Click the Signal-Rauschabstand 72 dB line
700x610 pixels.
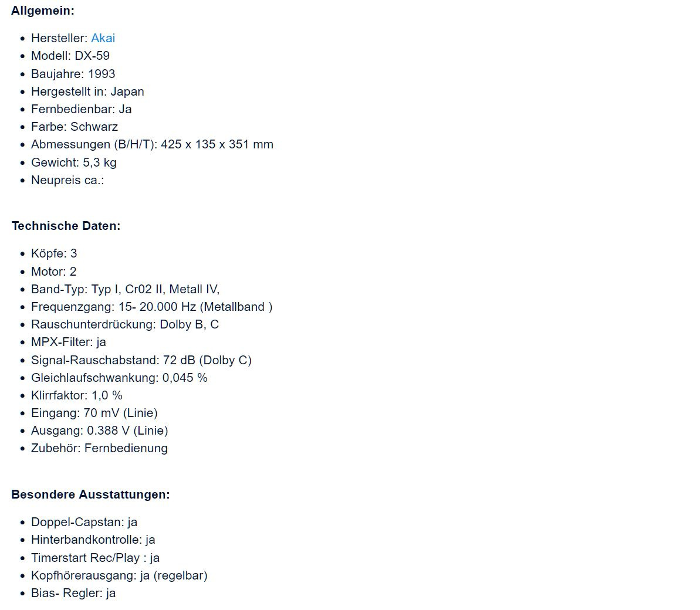[x=141, y=360]
